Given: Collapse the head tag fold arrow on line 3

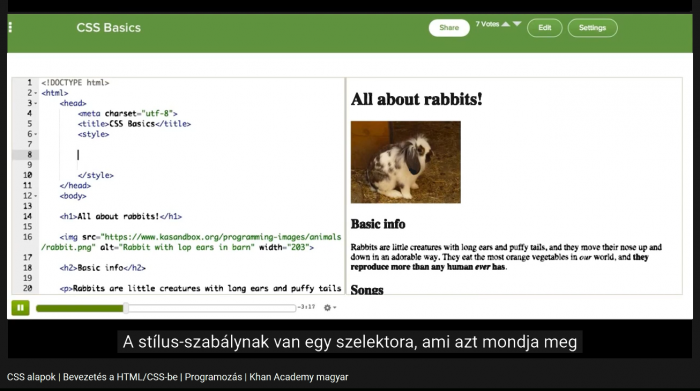Looking at the screenshot, I should click(x=36, y=104).
